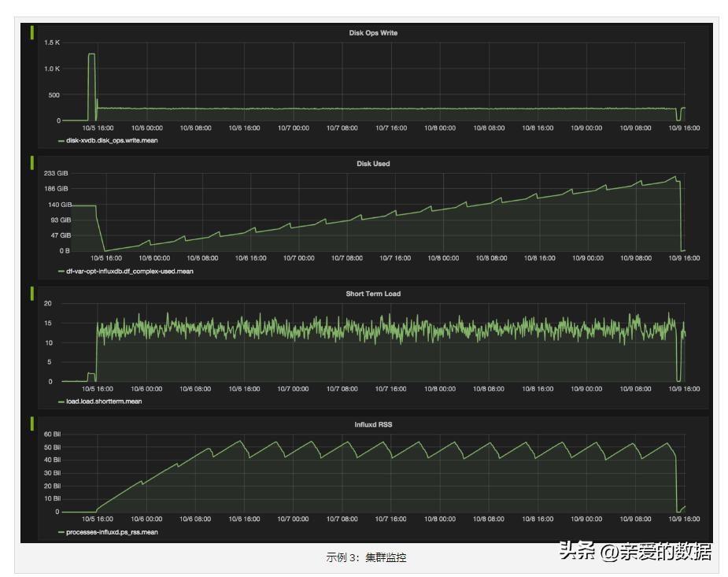Open the Disk Used panel title menu

pyautogui.click(x=373, y=164)
